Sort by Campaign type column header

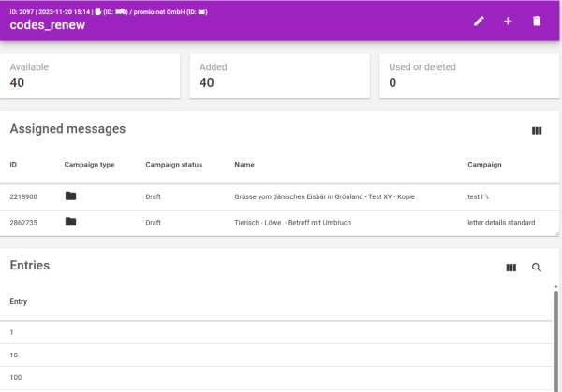point(89,165)
